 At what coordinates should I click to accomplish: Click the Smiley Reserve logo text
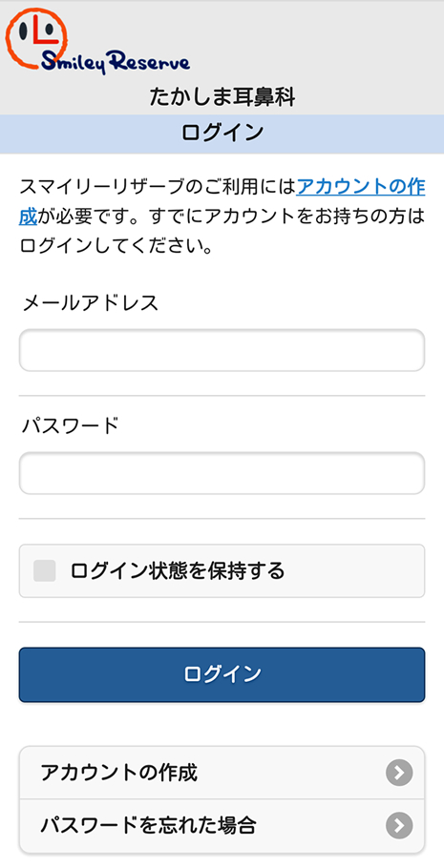(x=116, y=61)
